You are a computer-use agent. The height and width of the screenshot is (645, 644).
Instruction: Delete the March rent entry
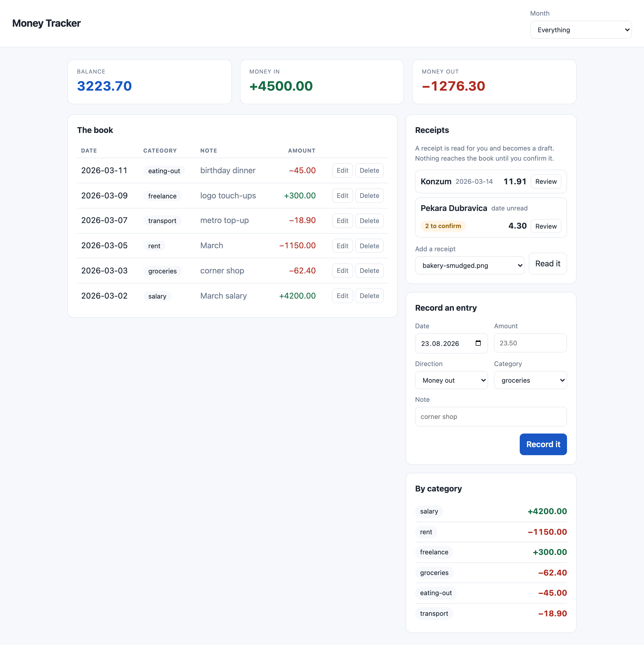click(x=369, y=246)
